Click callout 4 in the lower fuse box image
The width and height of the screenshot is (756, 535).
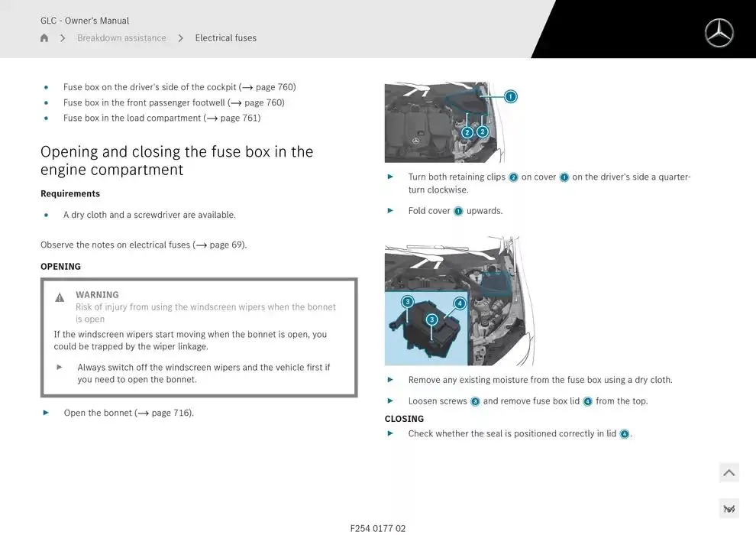460,303
